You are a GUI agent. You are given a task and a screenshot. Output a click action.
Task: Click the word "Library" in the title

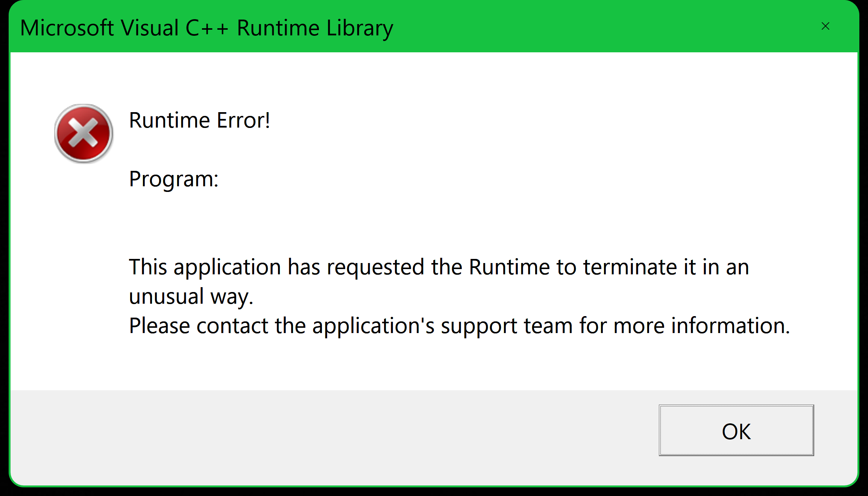click(360, 28)
